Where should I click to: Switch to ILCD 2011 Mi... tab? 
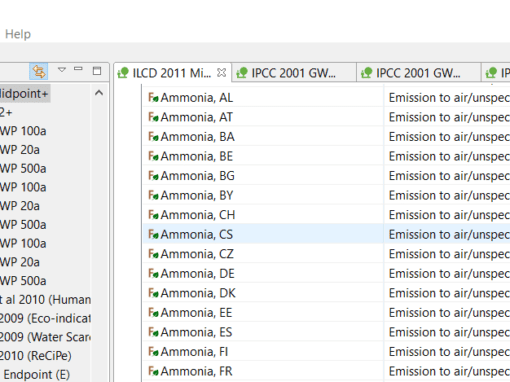(172, 73)
